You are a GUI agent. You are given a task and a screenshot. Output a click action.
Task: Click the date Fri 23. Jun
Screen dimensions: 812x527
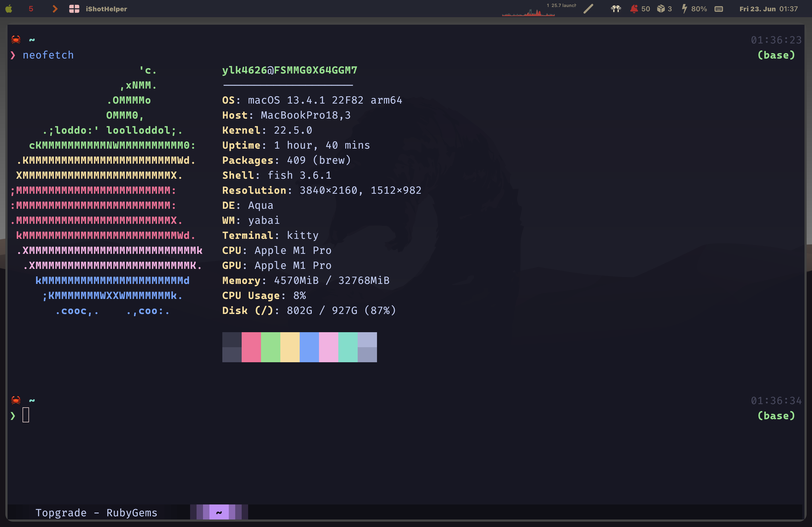[757, 9]
